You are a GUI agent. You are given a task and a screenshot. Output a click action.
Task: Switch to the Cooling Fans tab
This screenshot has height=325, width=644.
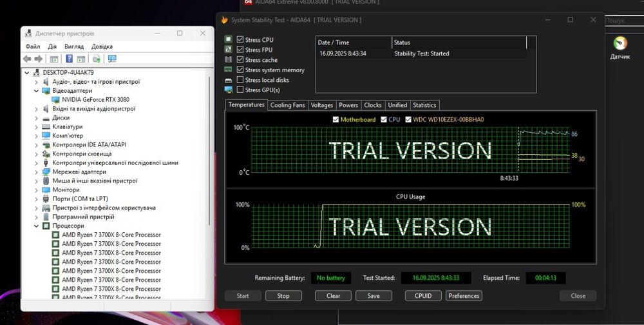[287, 105]
